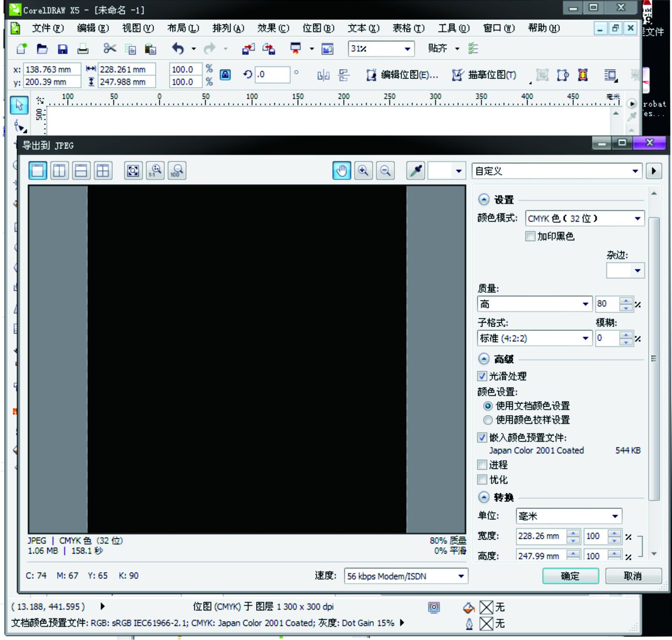This screenshot has width=672, height=640.
Task: Click the 1:1 zoom icon
Action: click(155, 171)
